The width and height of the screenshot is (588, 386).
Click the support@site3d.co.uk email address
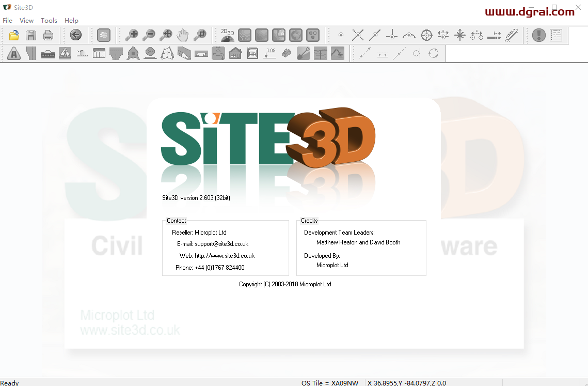click(221, 244)
